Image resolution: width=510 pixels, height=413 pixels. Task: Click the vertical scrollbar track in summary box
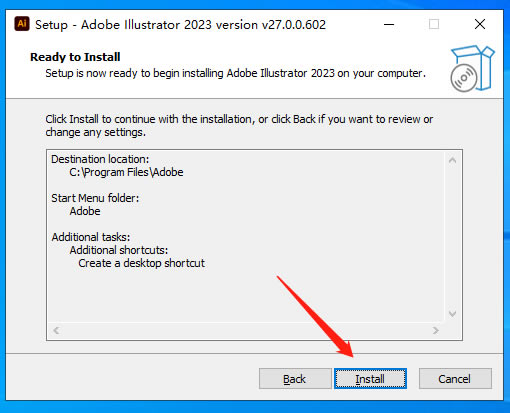pyautogui.click(x=452, y=237)
